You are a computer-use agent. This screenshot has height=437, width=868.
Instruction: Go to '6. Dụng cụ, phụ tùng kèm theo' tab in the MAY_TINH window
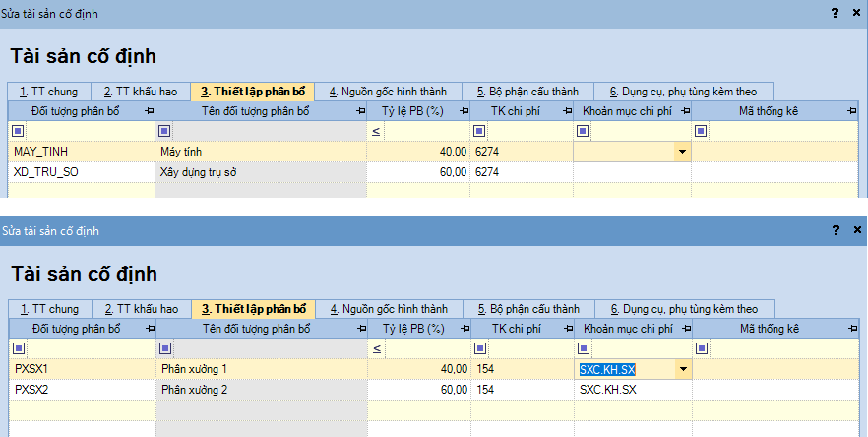pos(683,92)
